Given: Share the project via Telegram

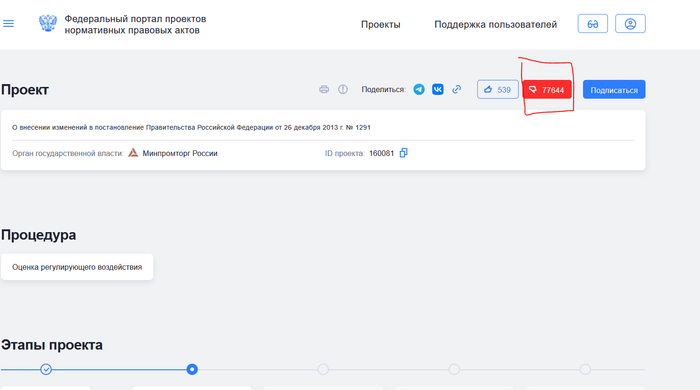Looking at the screenshot, I should coord(419,89).
